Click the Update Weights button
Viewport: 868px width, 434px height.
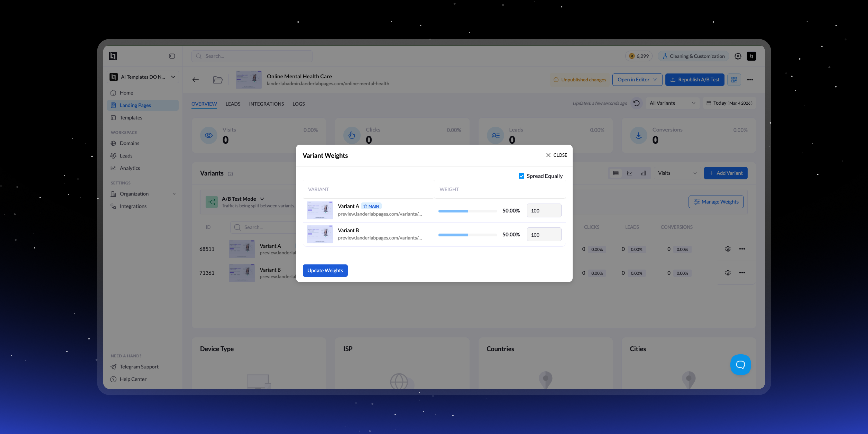coord(325,271)
